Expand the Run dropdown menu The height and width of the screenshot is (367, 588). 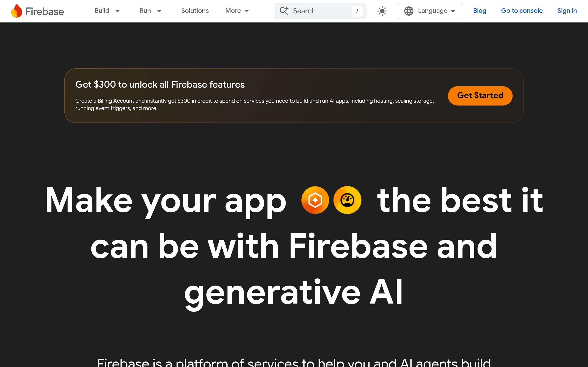tap(159, 11)
